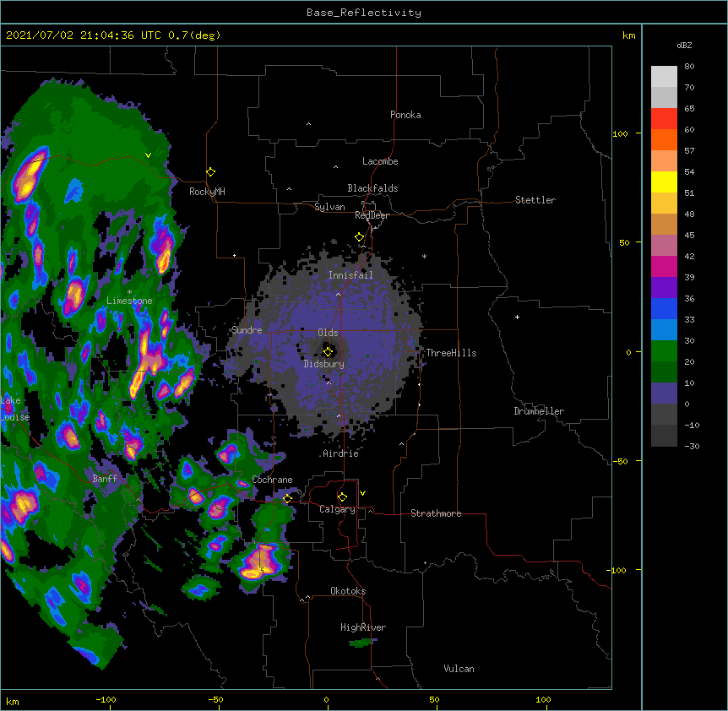
Task: Pick the blue 36 dBZ legend swatch
Action: [664, 308]
